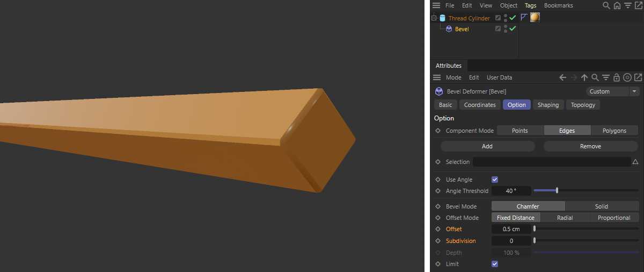
Task: Set Offset Mode to Proportional
Action: pos(614,218)
